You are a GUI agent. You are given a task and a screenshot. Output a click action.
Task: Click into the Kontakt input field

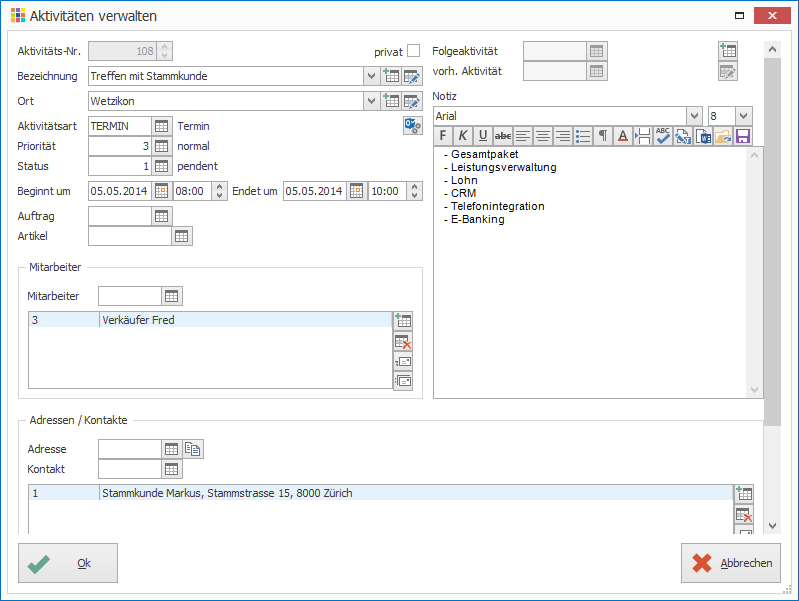tap(130, 469)
